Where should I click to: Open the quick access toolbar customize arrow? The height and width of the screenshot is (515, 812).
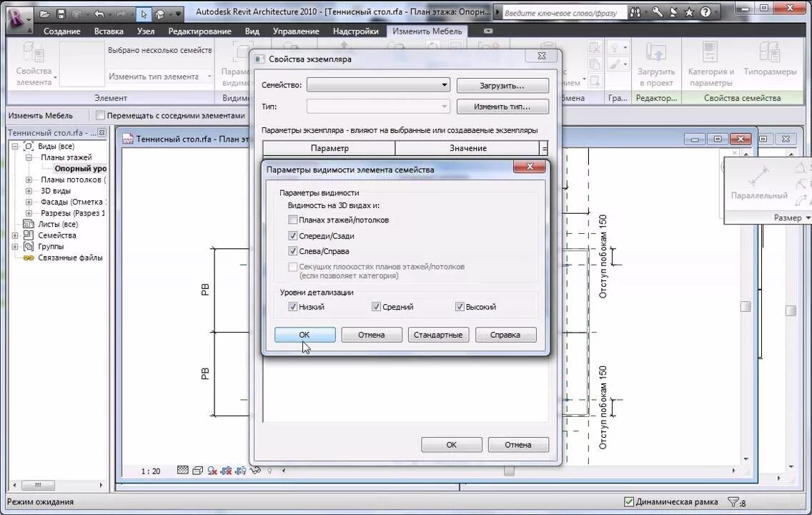pyautogui.click(x=178, y=14)
